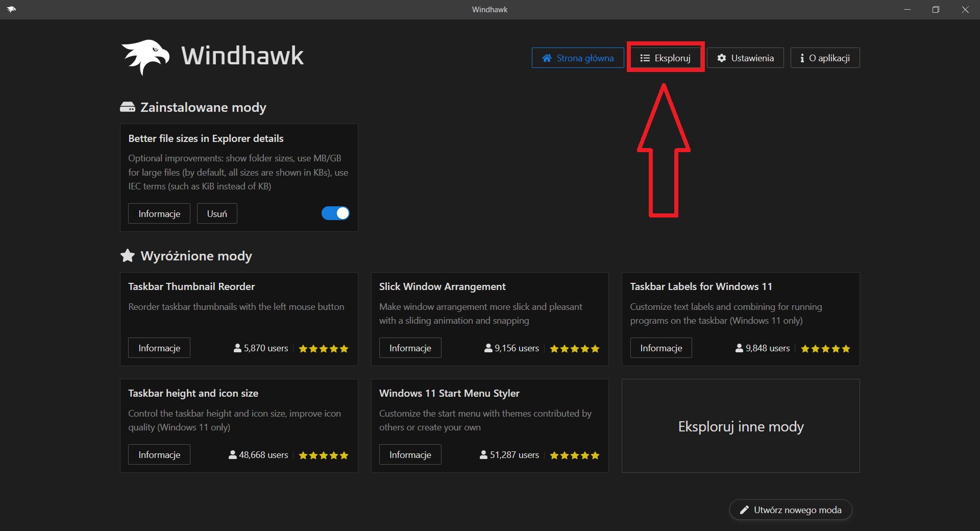Click the star icon beside Wyróżnione mody
The height and width of the screenshot is (531, 980).
pyautogui.click(x=128, y=255)
